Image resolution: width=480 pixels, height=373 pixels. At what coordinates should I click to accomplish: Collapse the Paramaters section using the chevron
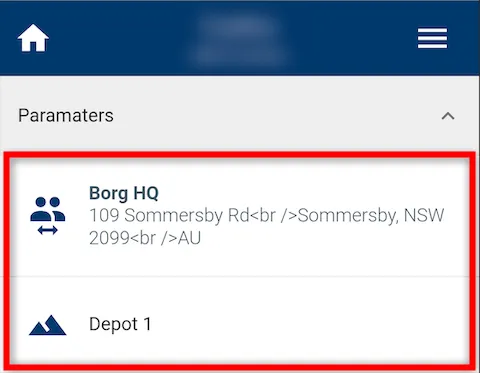pos(448,116)
